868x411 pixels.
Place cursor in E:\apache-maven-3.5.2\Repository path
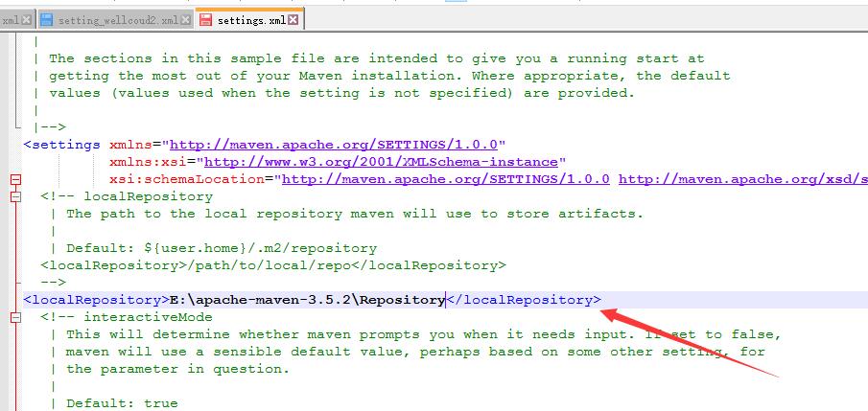pyautogui.click(x=307, y=300)
